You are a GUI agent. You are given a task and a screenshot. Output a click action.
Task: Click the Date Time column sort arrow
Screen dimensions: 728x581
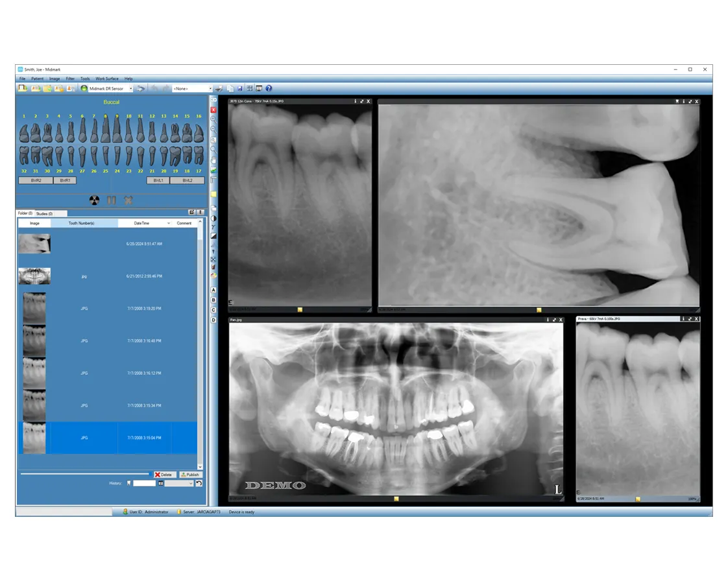click(x=169, y=223)
